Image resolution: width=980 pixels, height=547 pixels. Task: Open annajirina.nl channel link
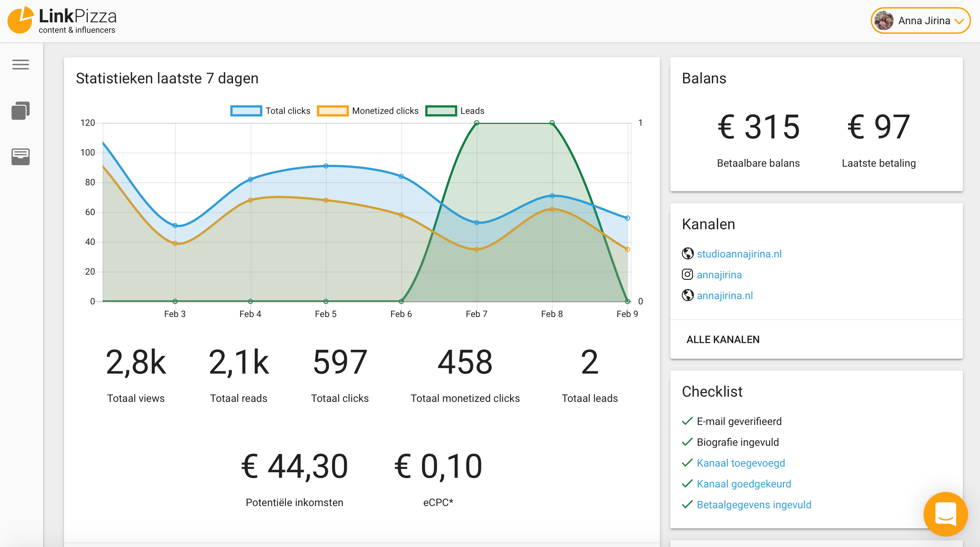[x=724, y=295]
